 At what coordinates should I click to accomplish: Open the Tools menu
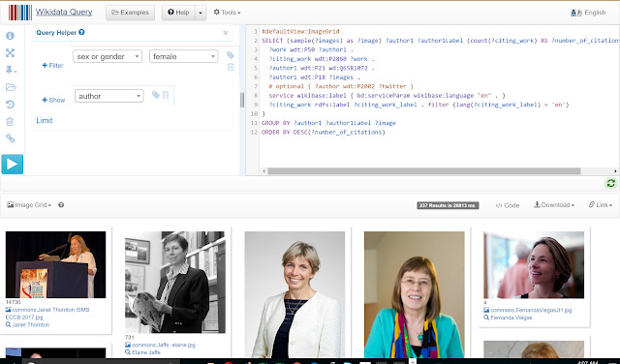pos(227,13)
